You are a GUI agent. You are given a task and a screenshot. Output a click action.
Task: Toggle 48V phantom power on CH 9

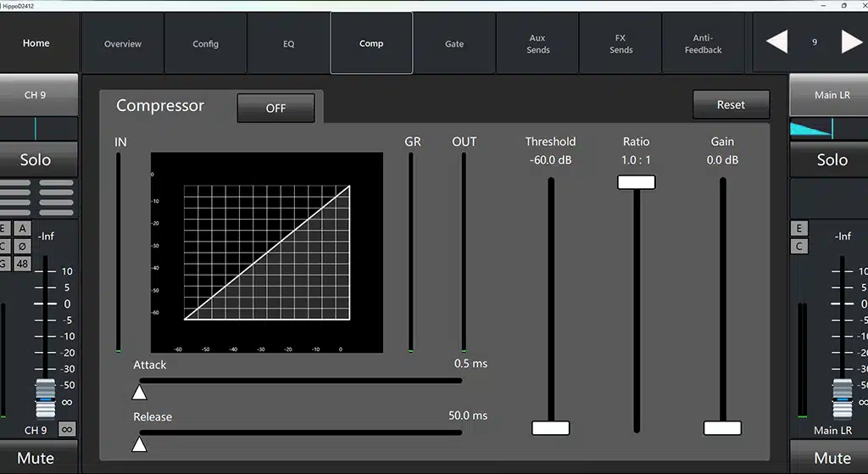point(22,264)
